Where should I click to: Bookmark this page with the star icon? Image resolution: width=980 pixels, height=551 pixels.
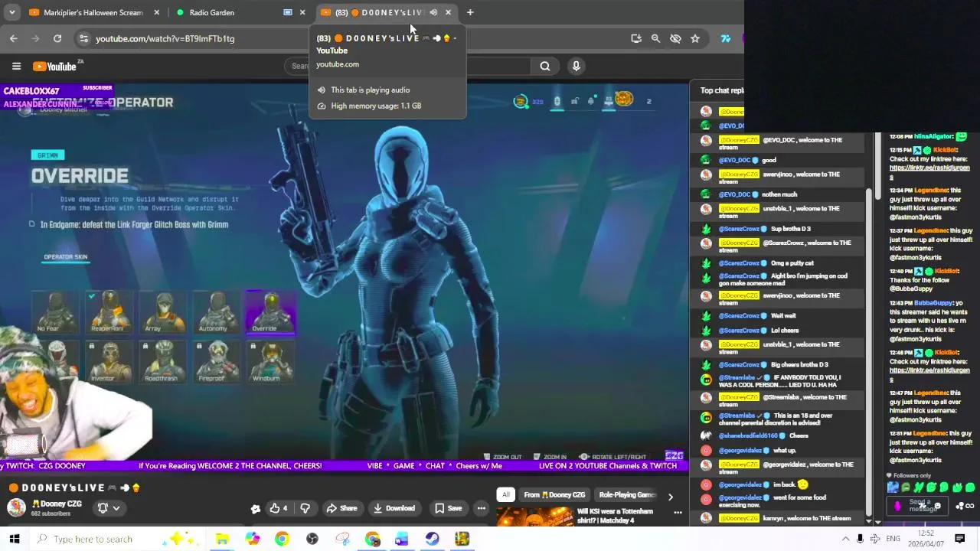[x=695, y=38]
